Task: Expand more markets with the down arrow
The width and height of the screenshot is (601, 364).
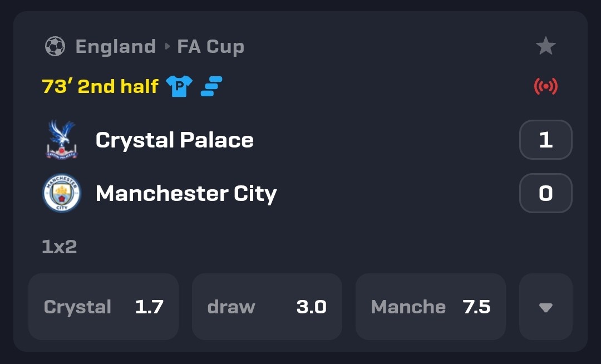Action: [x=546, y=307]
